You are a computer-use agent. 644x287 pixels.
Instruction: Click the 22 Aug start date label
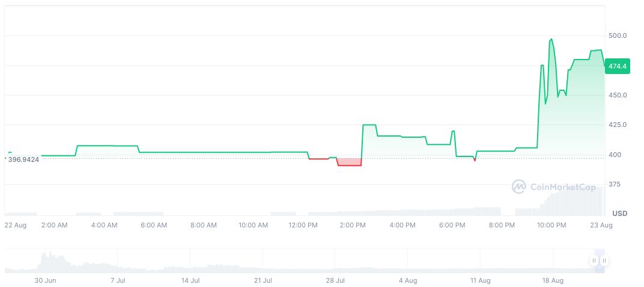(15, 225)
